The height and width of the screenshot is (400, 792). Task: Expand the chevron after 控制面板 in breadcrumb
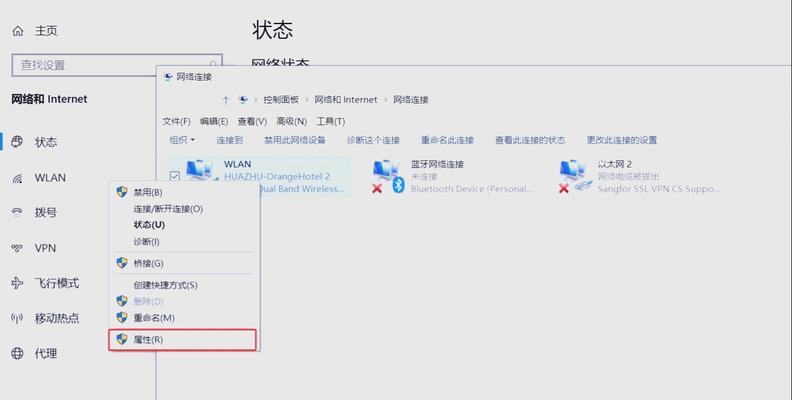[307, 100]
